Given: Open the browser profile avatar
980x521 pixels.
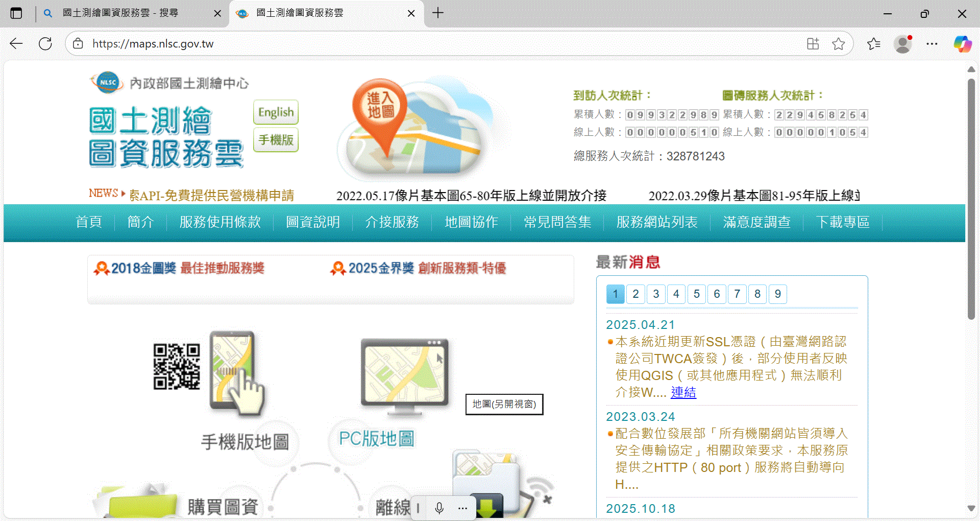Looking at the screenshot, I should click(x=903, y=44).
